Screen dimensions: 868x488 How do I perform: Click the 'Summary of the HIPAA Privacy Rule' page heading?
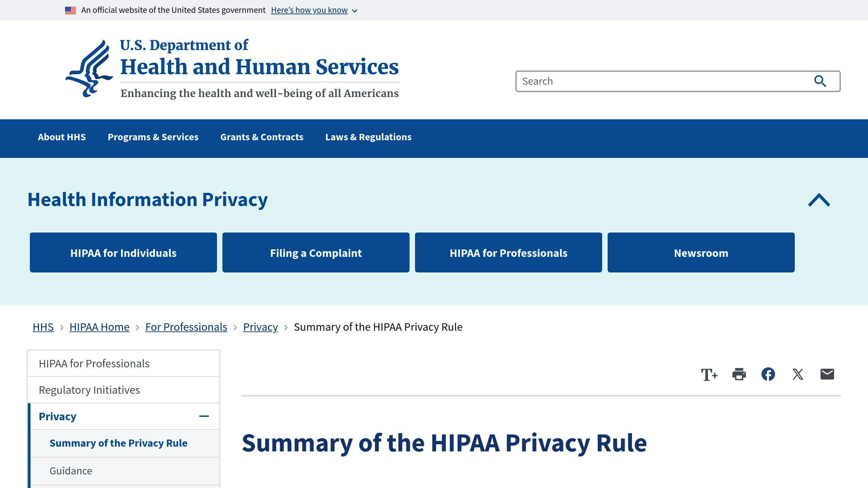(x=444, y=443)
